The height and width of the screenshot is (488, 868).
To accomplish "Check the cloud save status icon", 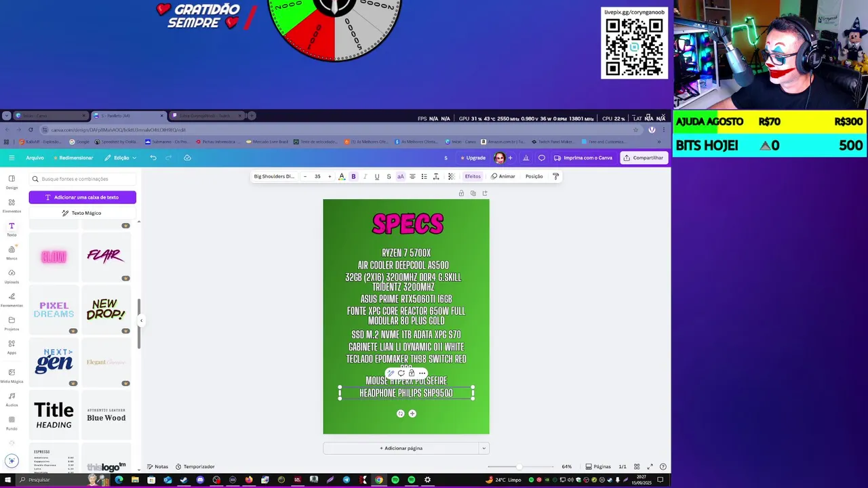I will click(187, 158).
